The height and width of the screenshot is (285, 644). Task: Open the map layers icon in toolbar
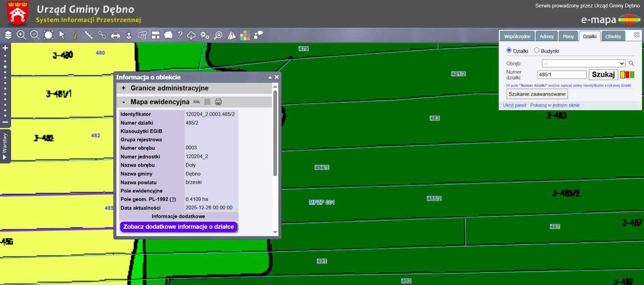pos(8,35)
